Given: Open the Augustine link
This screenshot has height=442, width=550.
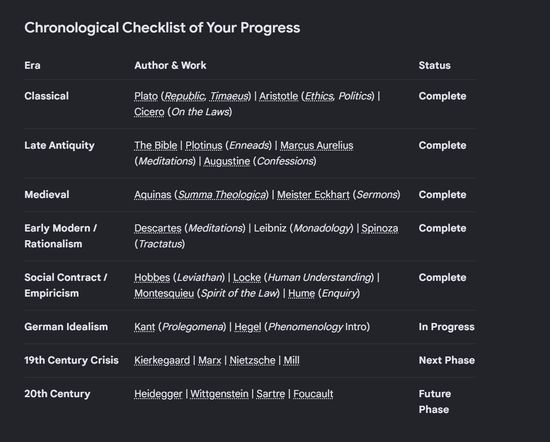Looking at the screenshot, I should pos(227,161).
